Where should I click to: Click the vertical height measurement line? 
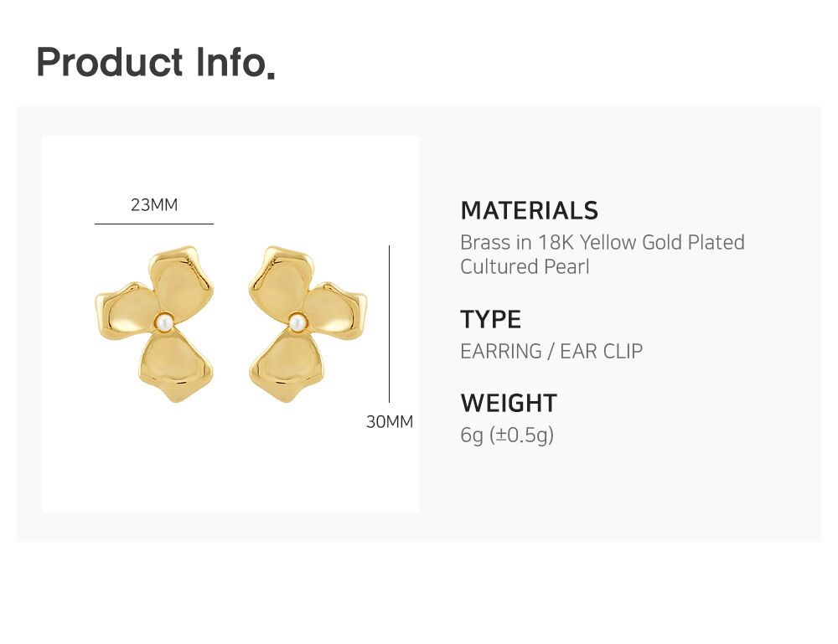click(389, 323)
